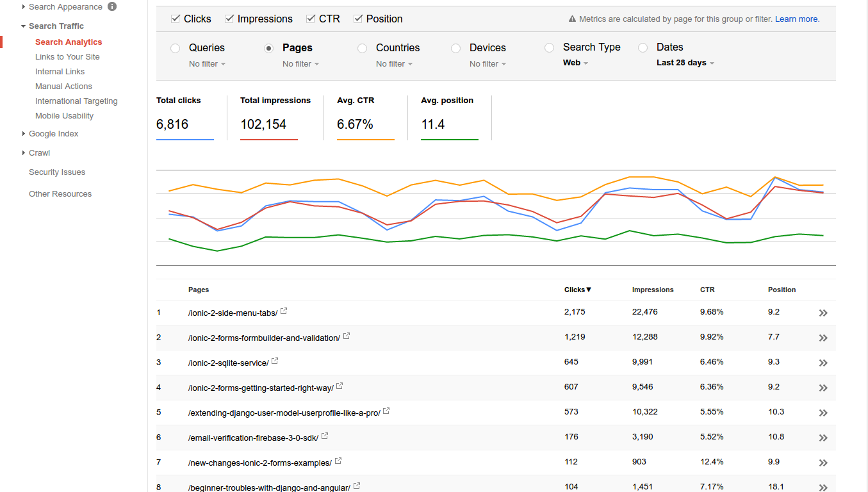Click info icon next to Search Appearance
Image resolution: width=868 pixels, height=492 pixels.
[112, 6]
